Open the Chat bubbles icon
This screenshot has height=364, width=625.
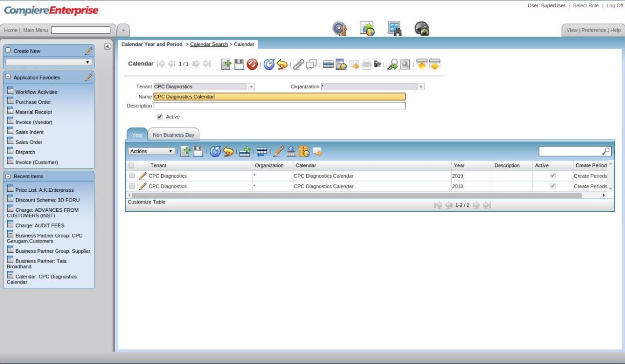coord(312,64)
